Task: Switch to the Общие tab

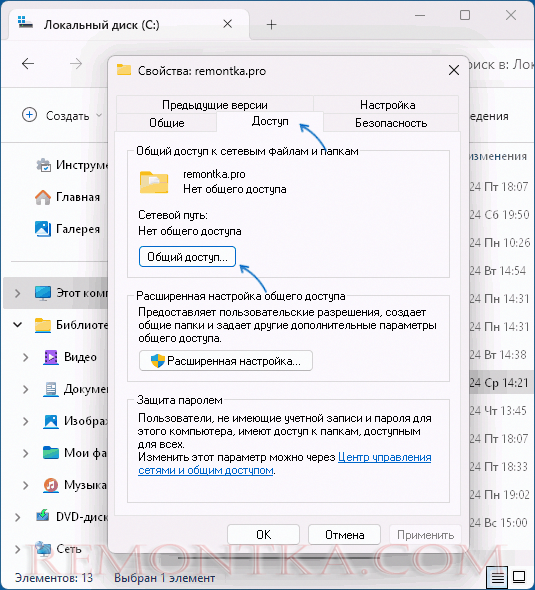Action: (x=167, y=123)
